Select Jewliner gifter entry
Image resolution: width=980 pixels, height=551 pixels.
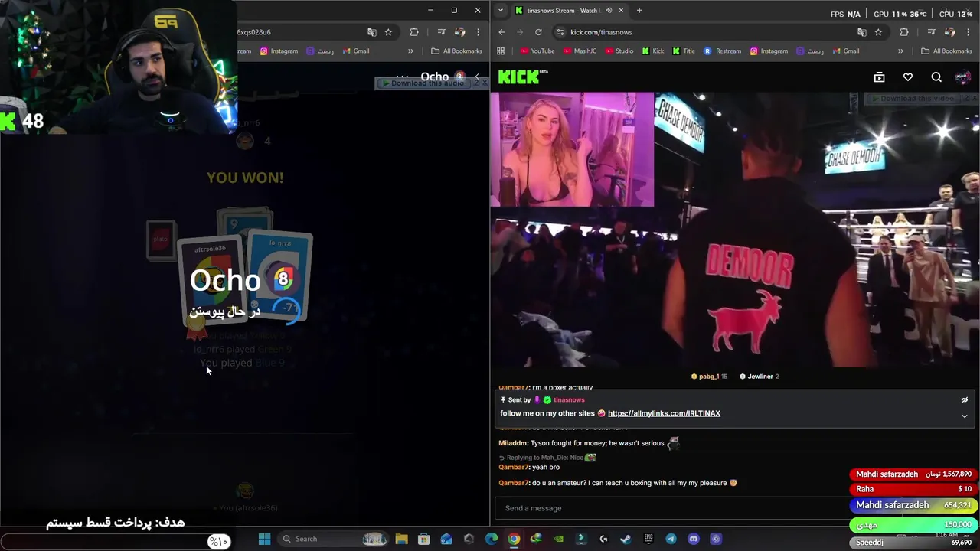click(759, 377)
